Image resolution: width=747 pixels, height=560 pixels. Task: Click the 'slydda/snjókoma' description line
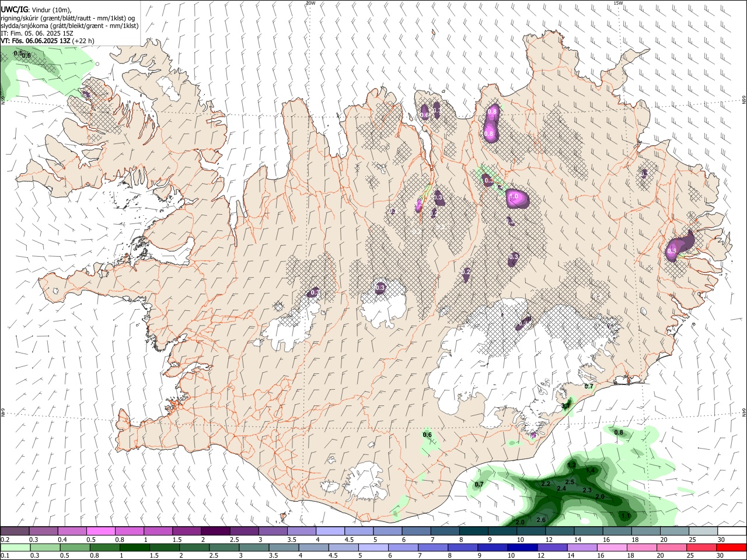[70, 26]
